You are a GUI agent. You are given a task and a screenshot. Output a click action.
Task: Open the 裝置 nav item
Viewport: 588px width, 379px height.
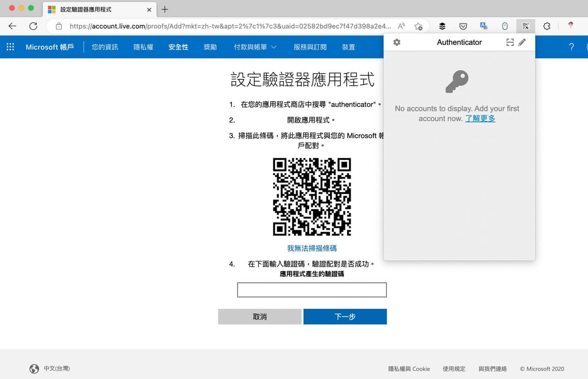349,47
